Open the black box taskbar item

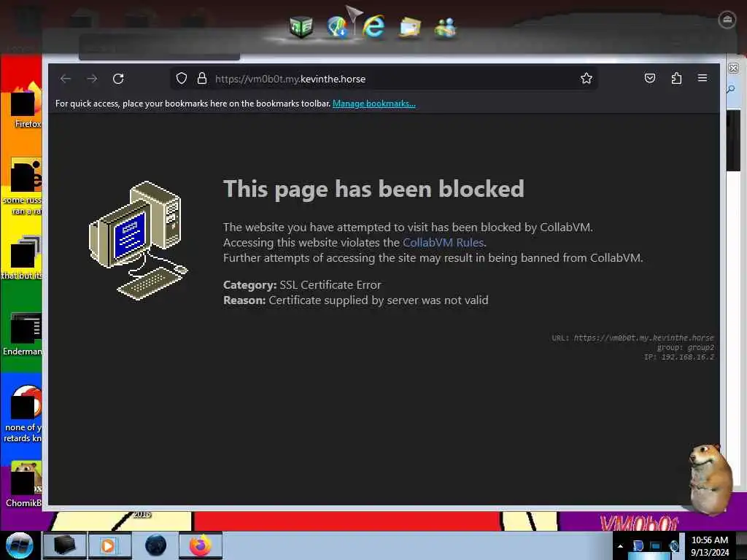click(65, 545)
